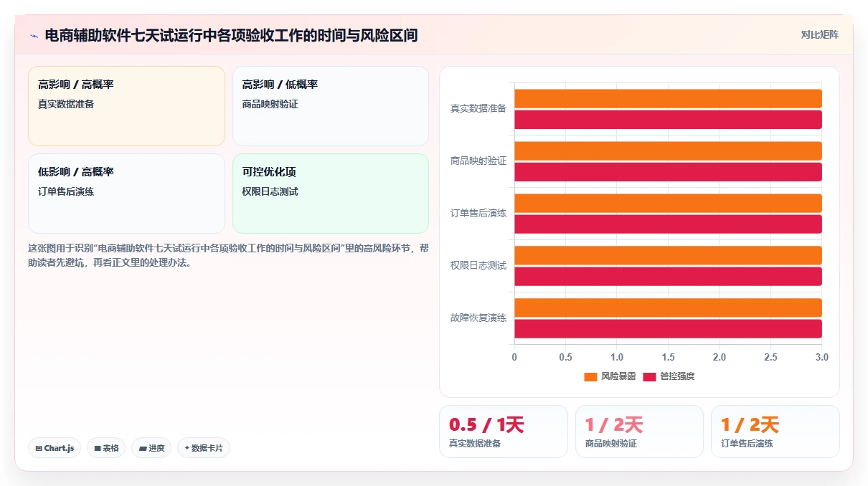868x486 pixels.
Task: Click the lightning icon beside the title
Action: [34, 35]
